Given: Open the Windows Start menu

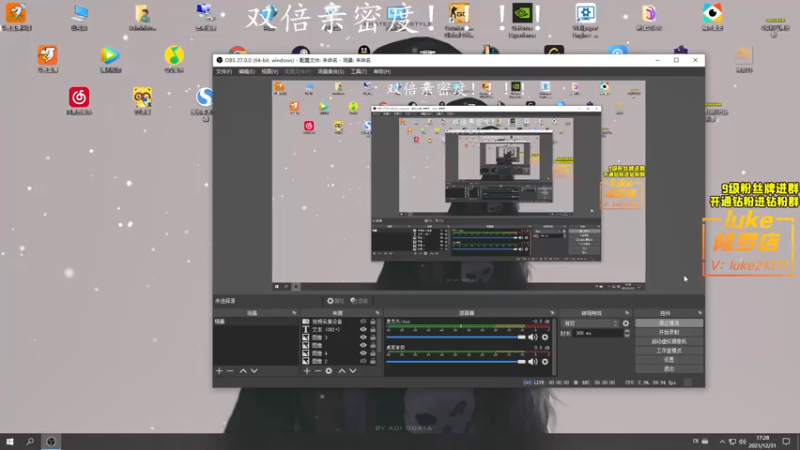Looking at the screenshot, I should (x=10, y=441).
